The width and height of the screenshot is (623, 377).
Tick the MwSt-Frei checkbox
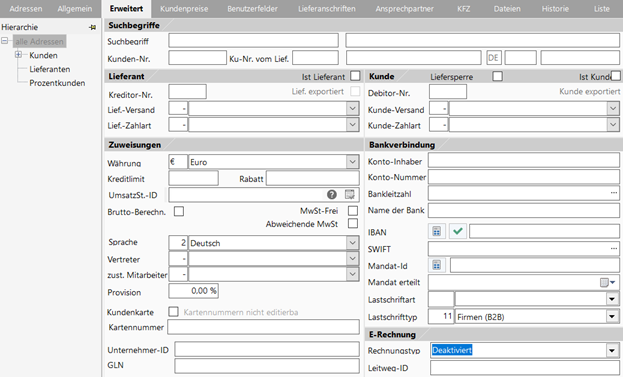[x=352, y=211]
